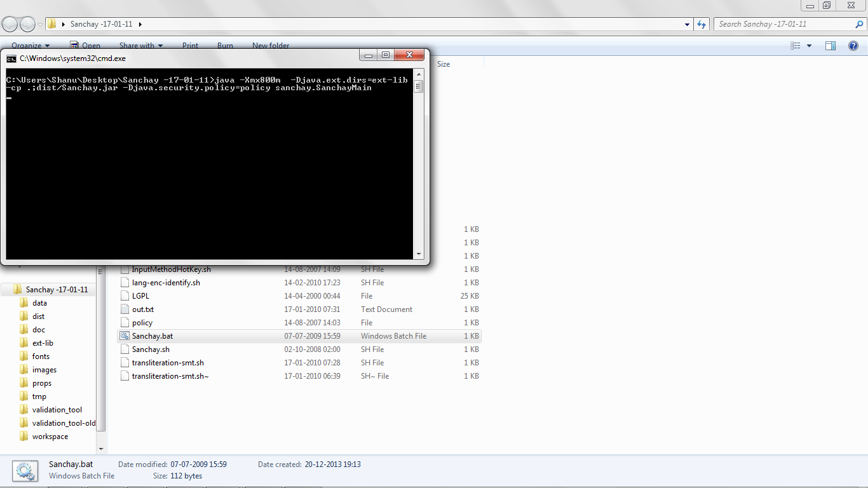Screen dimensions: 868x488
Task: Open the Share with dropdown menu
Action: click(x=141, y=46)
